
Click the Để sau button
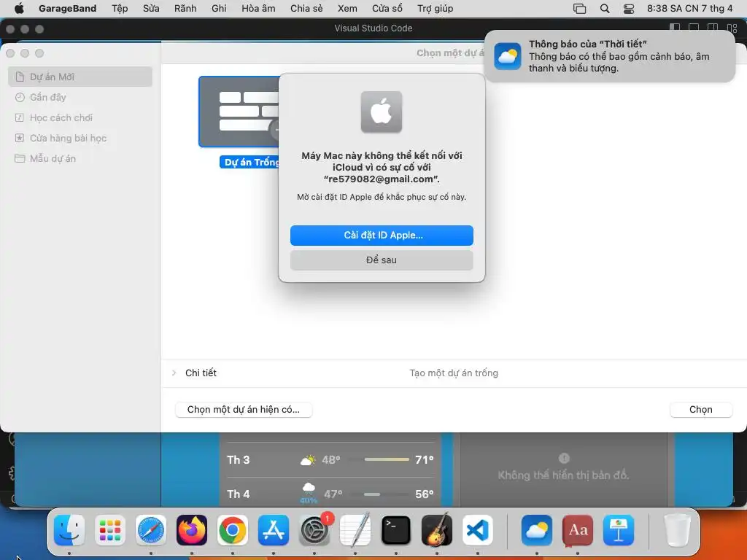click(382, 260)
